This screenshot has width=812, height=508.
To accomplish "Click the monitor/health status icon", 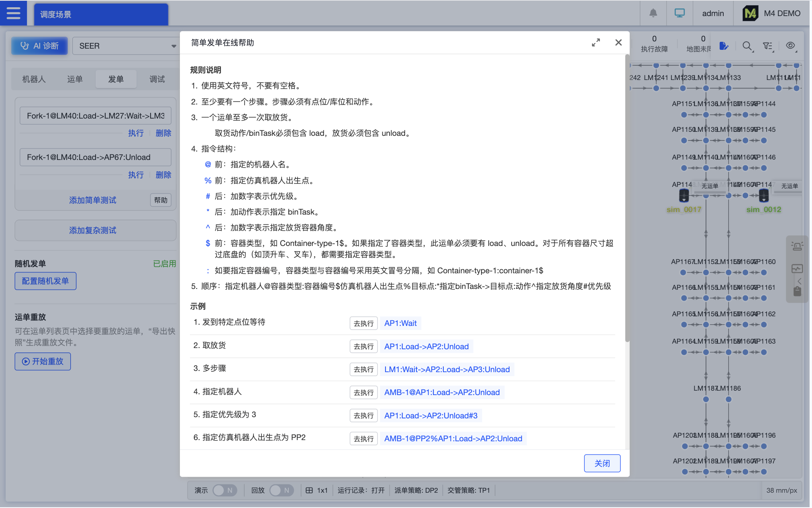I will [798, 268].
